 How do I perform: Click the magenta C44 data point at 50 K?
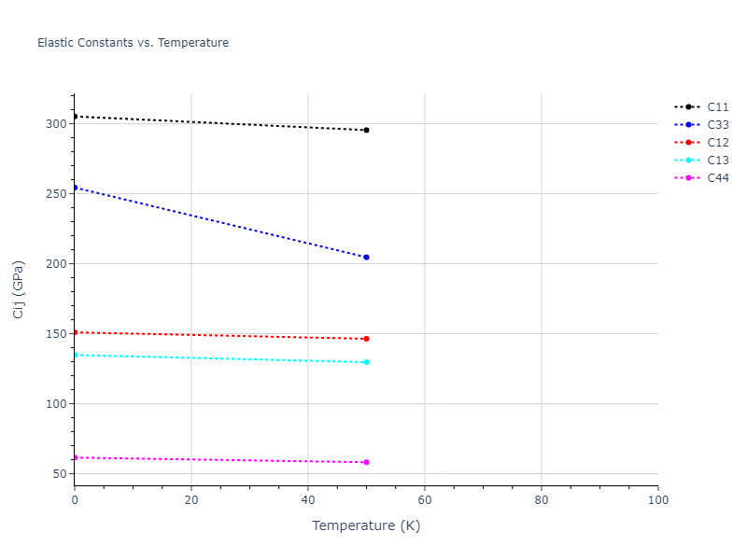[x=366, y=462]
